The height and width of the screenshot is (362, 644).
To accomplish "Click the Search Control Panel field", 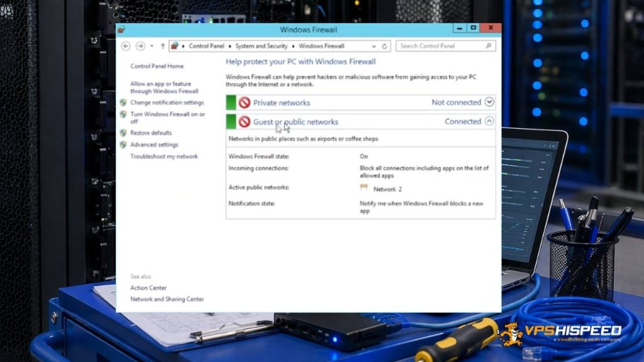I will (x=446, y=46).
